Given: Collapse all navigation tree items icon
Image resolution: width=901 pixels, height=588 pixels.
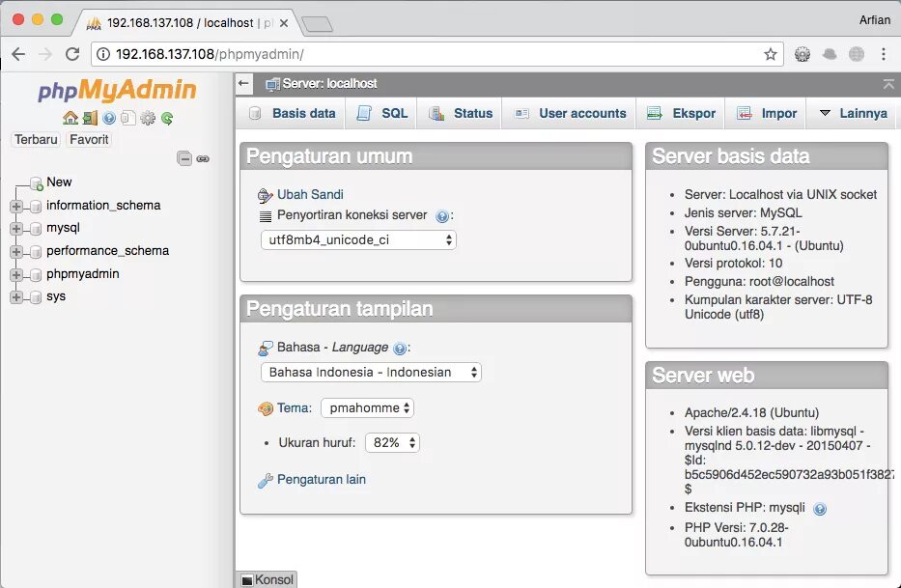Looking at the screenshot, I should (183, 158).
